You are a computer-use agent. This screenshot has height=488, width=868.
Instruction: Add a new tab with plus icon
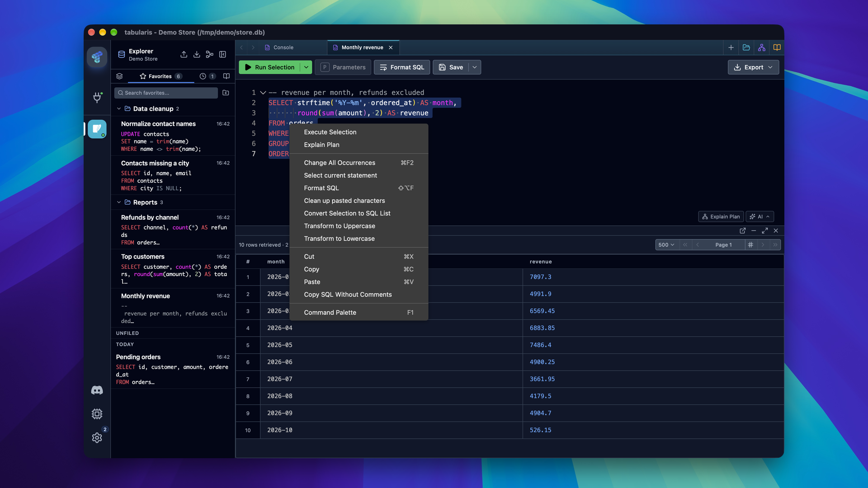[731, 47]
